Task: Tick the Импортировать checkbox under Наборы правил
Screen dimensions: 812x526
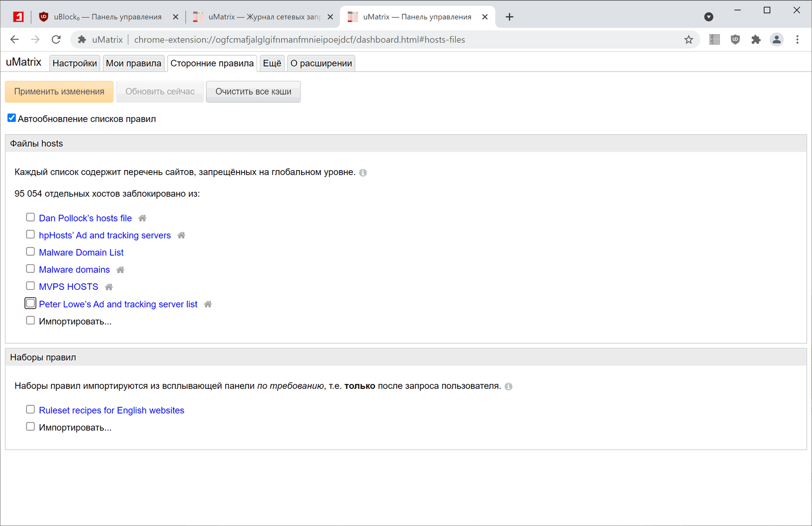Action: (x=30, y=427)
